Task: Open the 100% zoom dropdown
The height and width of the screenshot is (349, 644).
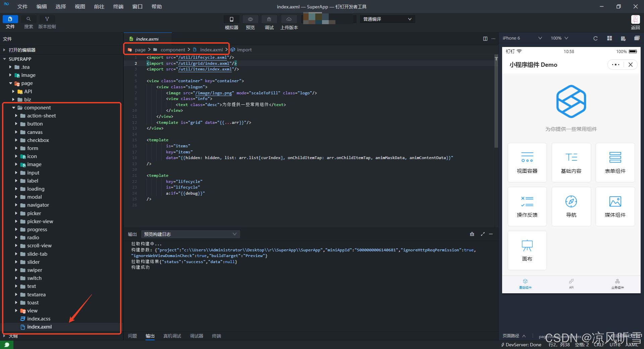Action: coord(559,38)
